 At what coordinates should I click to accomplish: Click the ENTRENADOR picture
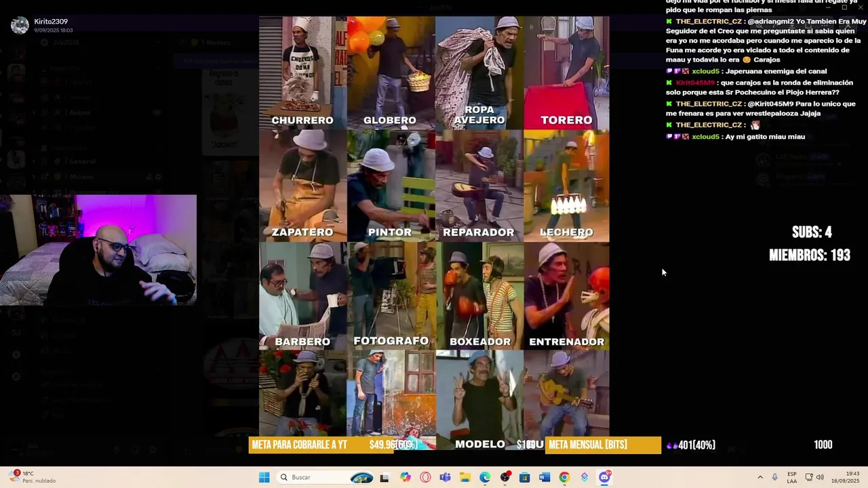566,296
